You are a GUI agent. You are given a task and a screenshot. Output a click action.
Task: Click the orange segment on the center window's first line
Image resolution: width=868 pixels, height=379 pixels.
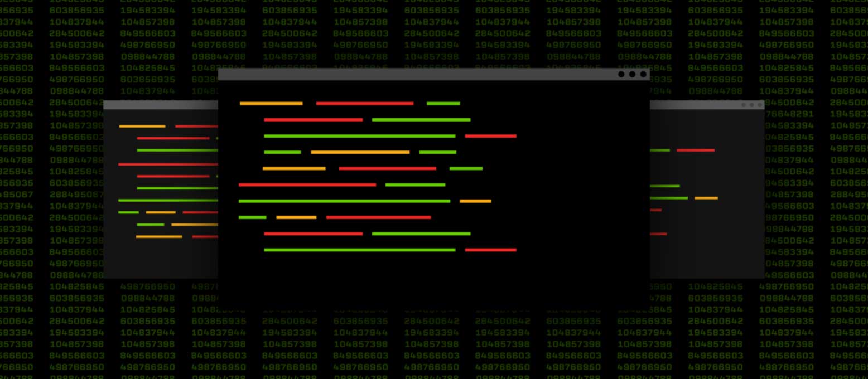pyautogui.click(x=271, y=104)
